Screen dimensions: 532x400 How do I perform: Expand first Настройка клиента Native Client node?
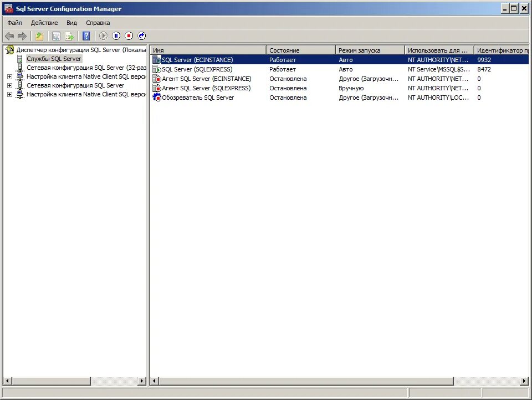pyautogui.click(x=10, y=76)
